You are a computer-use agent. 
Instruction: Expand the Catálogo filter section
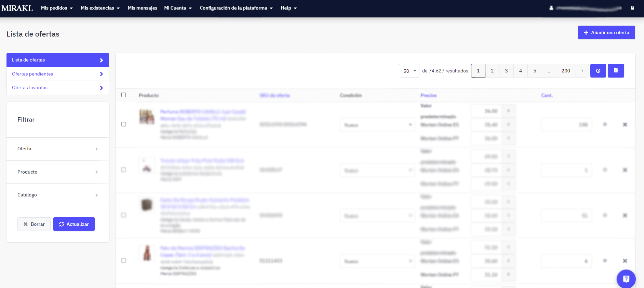(x=57, y=195)
